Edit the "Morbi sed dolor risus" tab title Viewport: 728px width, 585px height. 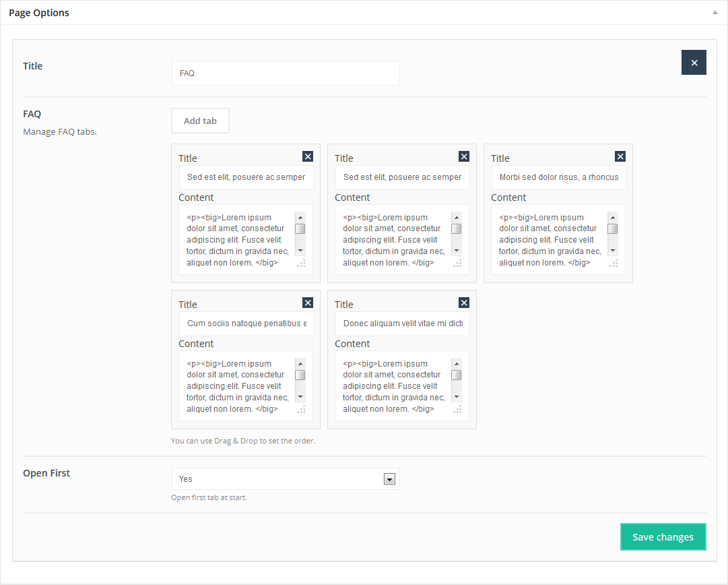coord(558,177)
